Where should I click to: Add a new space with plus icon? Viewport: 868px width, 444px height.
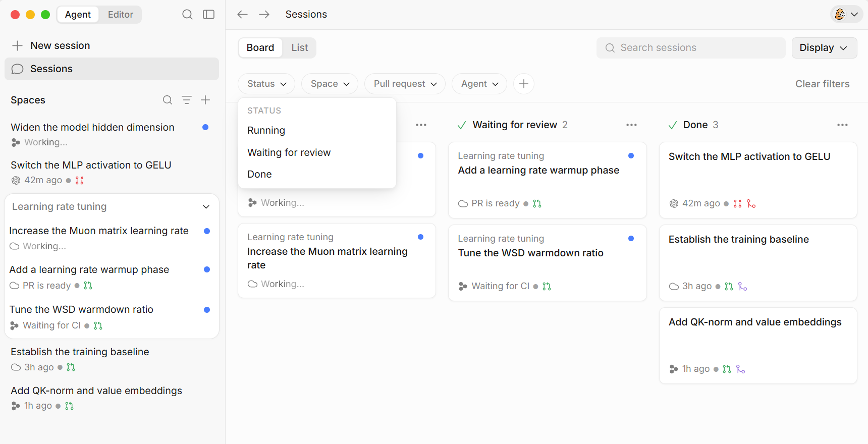tap(205, 100)
